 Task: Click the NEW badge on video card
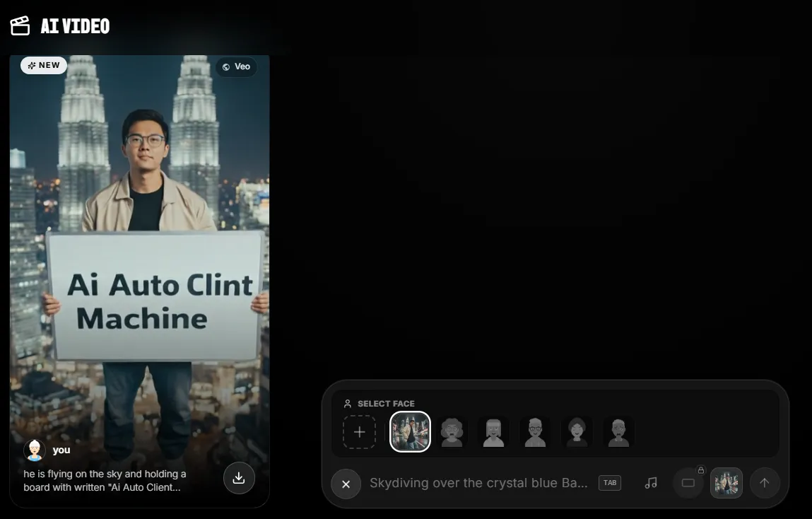click(44, 65)
